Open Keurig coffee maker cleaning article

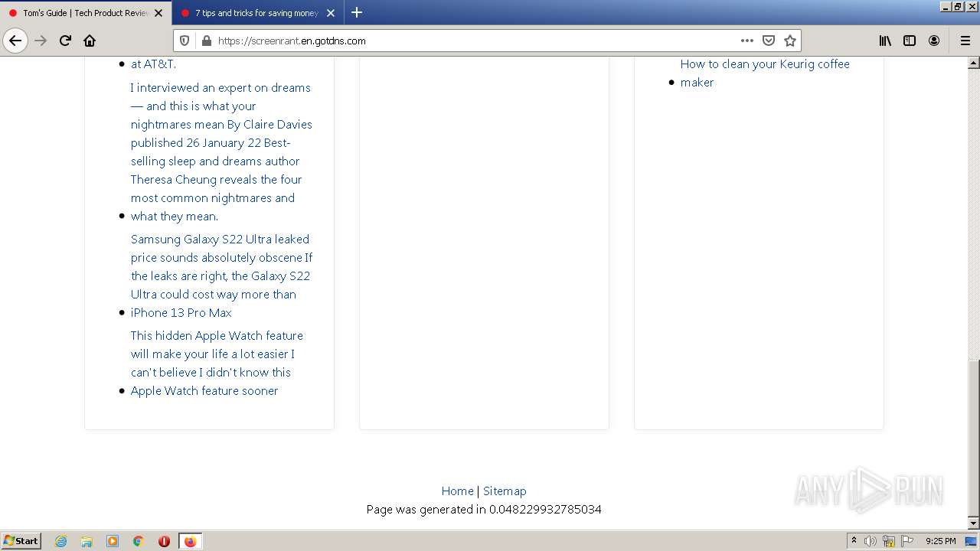pos(765,73)
